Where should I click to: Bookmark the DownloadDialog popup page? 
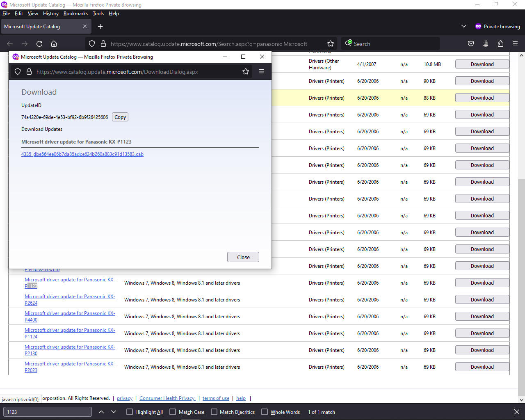pyautogui.click(x=246, y=72)
